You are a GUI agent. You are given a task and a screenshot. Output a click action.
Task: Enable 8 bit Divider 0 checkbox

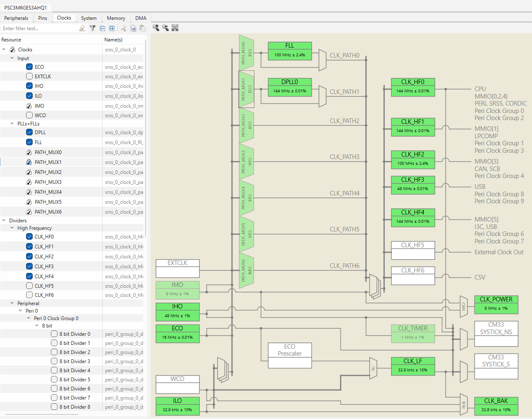pos(54,334)
